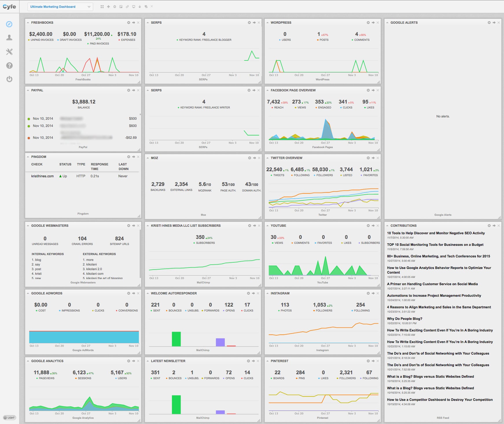The height and width of the screenshot is (424, 504).
Task: Toggle the LIGHT theme switch
Action: (x=9, y=418)
